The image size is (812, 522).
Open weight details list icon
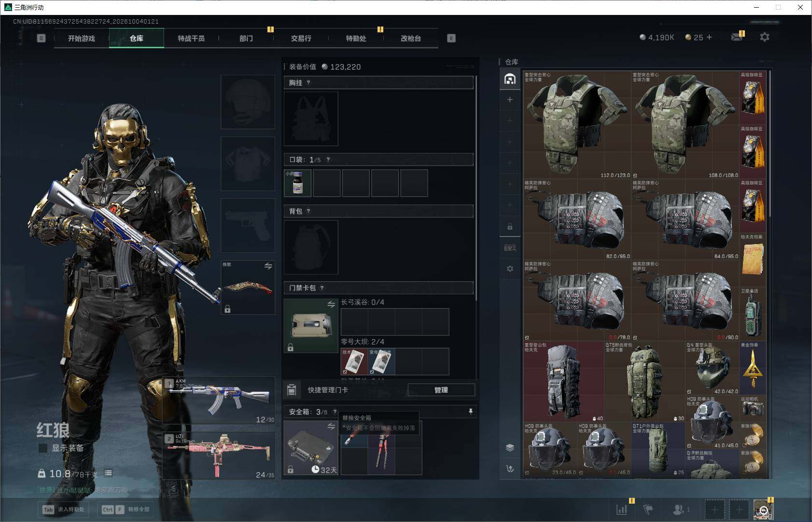108,473
